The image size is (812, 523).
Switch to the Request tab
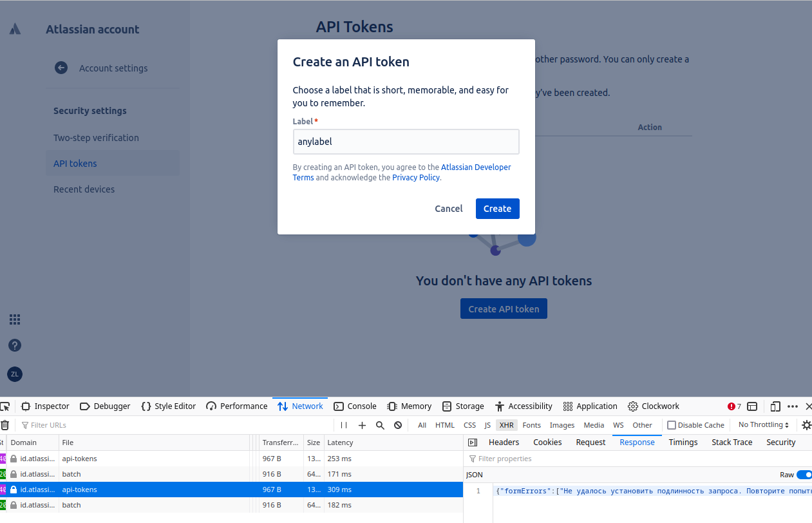pyautogui.click(x=590, y=442)
